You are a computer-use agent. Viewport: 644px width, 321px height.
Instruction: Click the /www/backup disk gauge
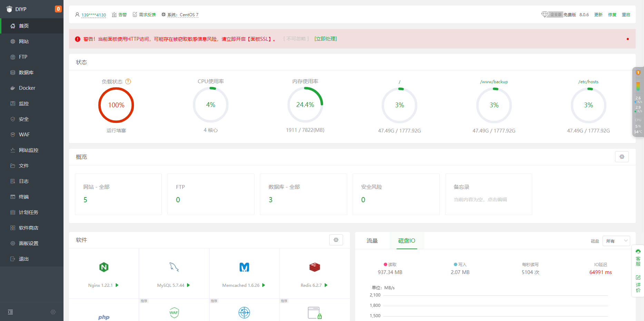click(494, 105)
